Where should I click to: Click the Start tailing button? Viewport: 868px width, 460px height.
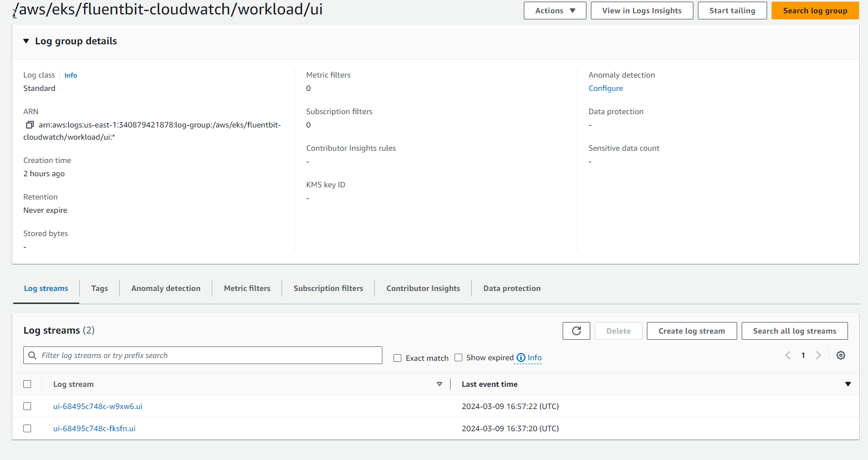732,11
